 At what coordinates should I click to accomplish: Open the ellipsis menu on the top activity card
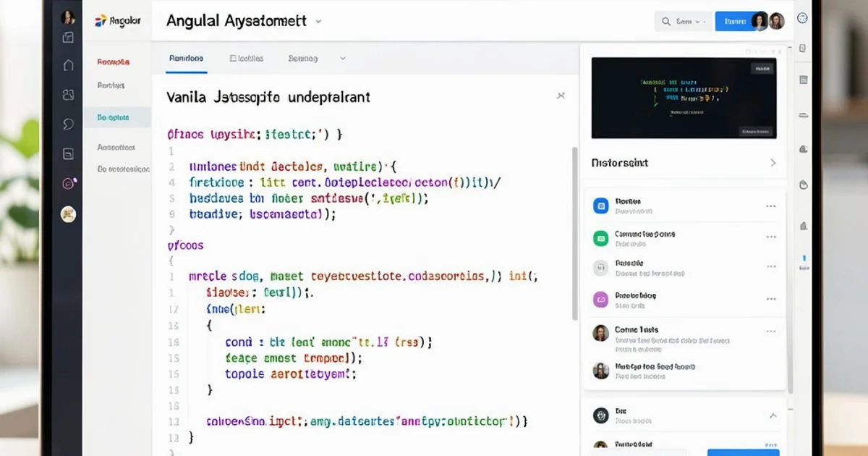(x=771, y=206)
